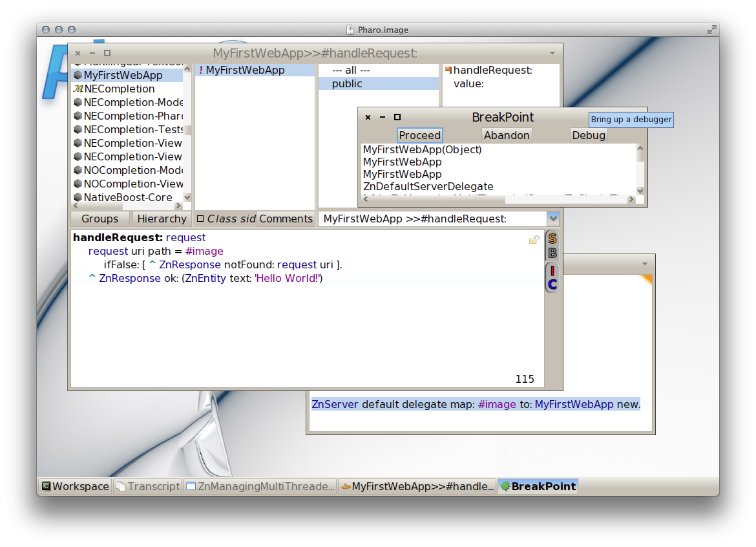Click the B bytecode button
This screenshot has width=756, height=547.
click(552, 252)
